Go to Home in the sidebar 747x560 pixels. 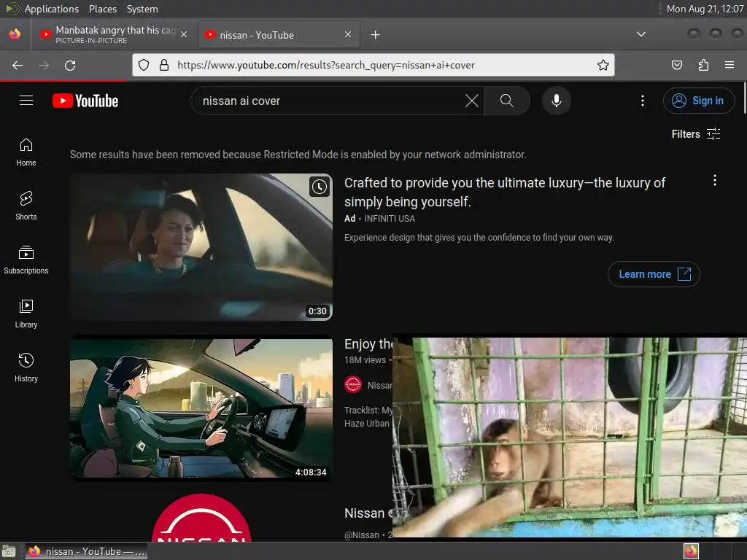(26, 152)
